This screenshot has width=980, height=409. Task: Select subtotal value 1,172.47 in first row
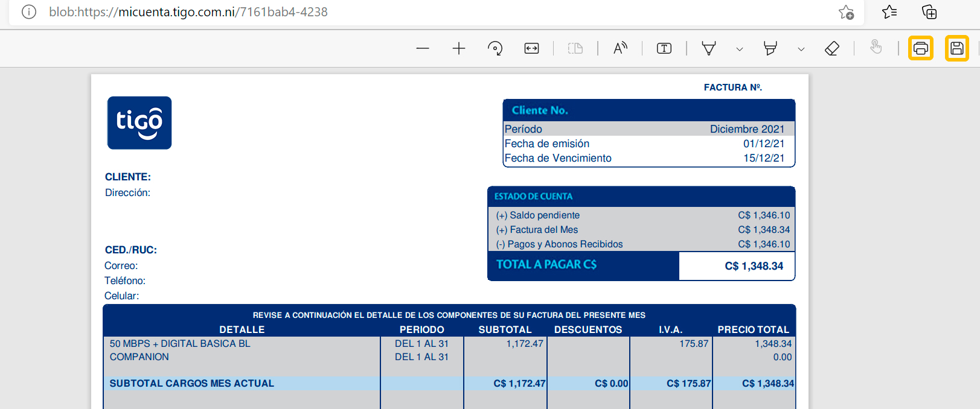point(525,344)
